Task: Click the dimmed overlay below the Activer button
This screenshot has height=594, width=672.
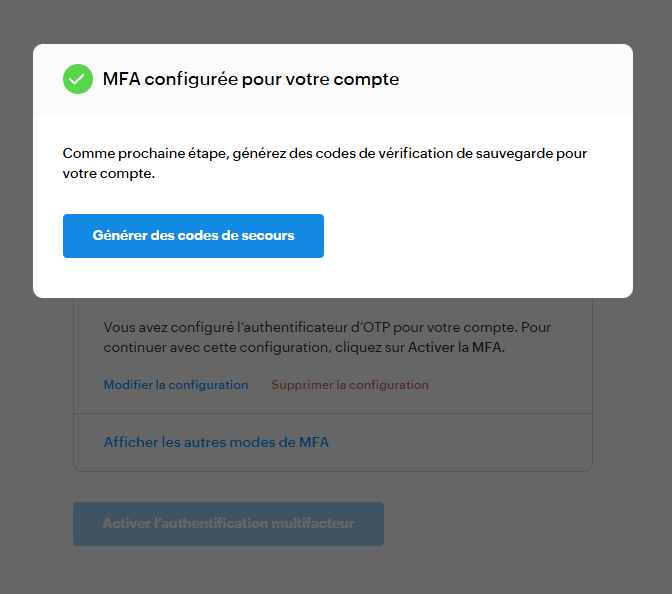Action: (336, 572)
